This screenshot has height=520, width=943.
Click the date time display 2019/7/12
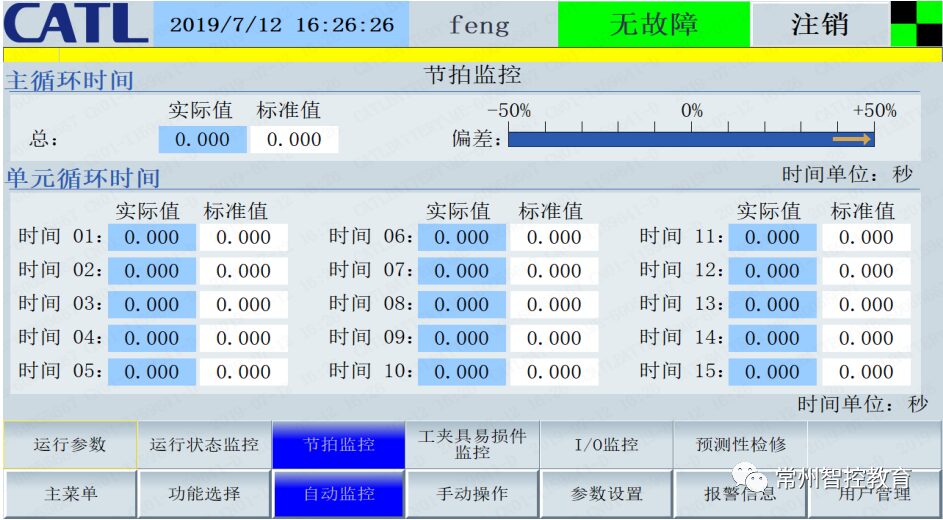click(281, 24)
